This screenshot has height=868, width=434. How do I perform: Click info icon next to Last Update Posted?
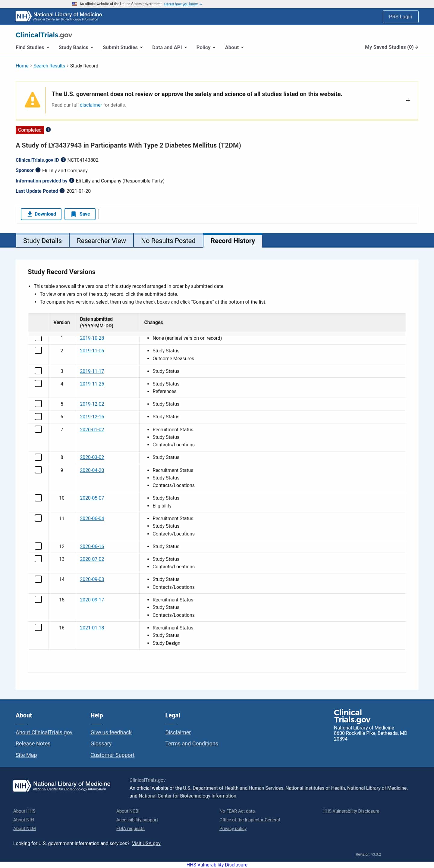[62, 191]
